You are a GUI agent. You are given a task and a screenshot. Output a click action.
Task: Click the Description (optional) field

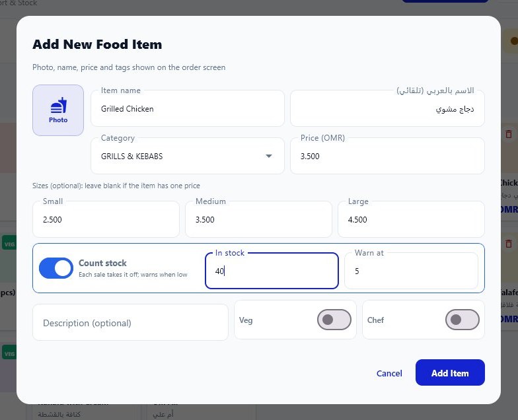130,322
